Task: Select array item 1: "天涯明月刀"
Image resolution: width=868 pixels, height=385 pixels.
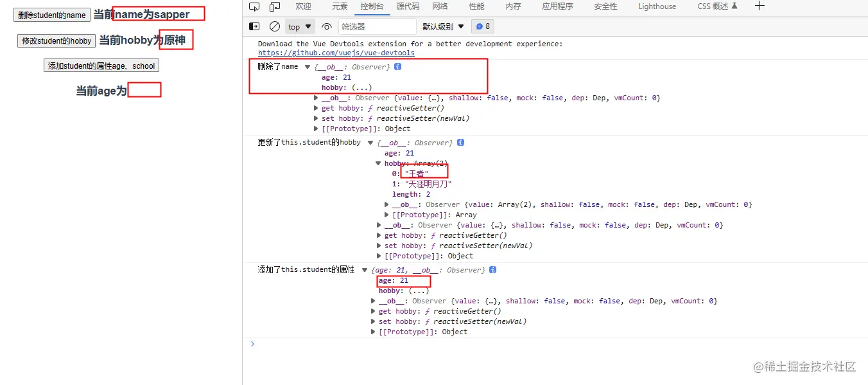Action: point(422,184)
